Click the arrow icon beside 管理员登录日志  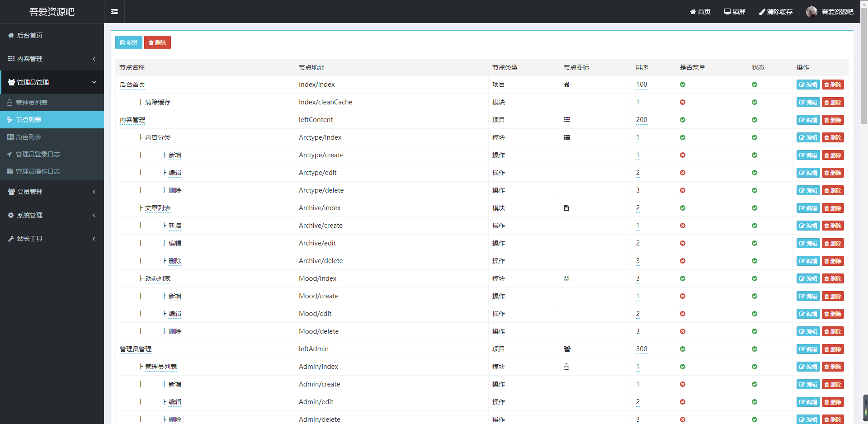click(9, 154)
